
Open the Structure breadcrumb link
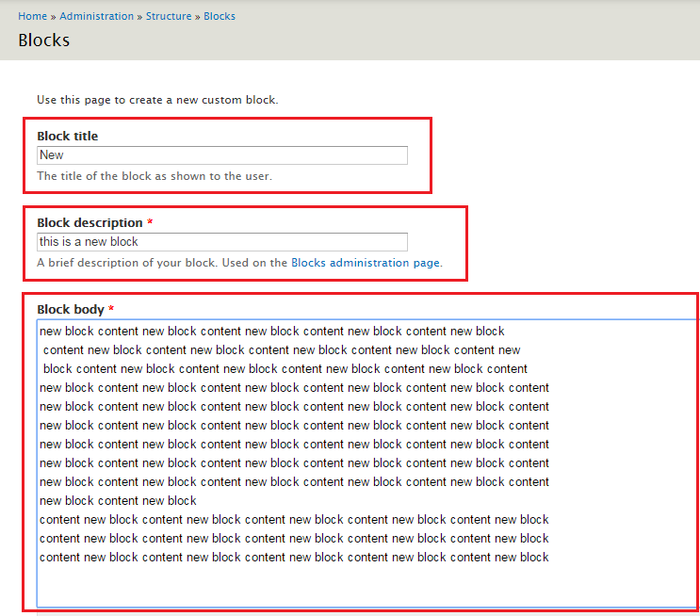(169, 16)
